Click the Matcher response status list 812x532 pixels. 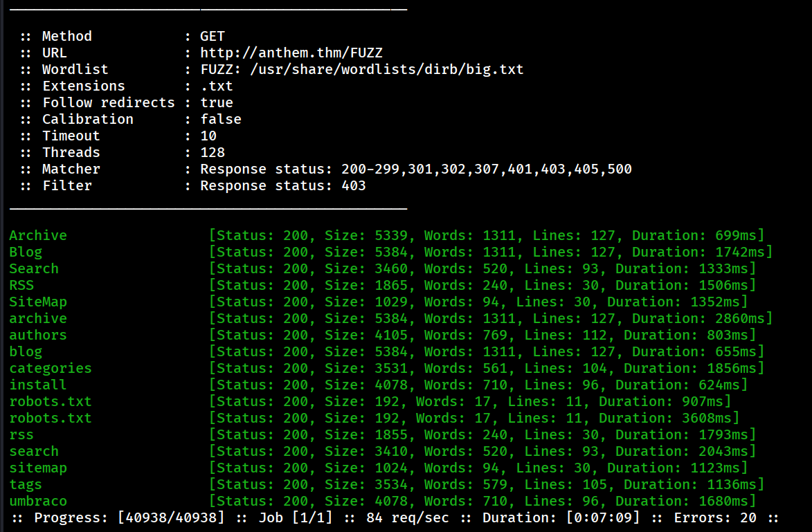pyautogui.click(x=415, y=169)
